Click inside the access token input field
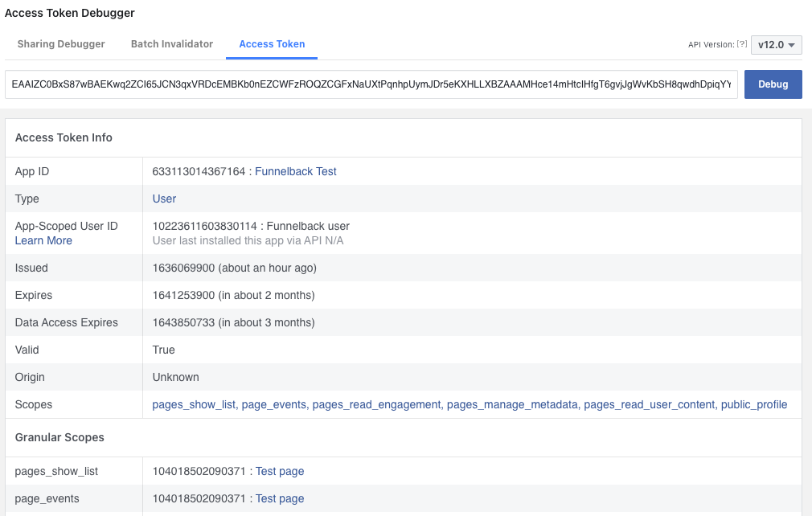Image resolution: width=812 pixels, height=516 pixels. coord(370,84)
